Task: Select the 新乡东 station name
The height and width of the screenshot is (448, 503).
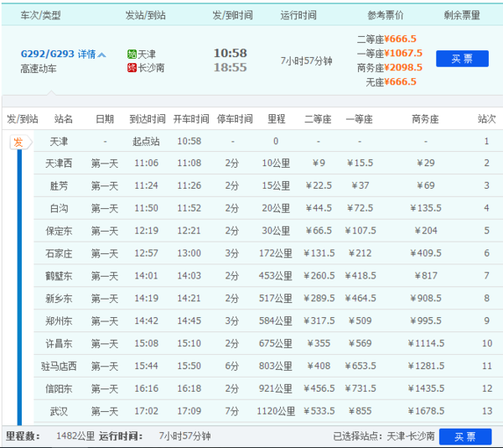Action: click(59, 299)
